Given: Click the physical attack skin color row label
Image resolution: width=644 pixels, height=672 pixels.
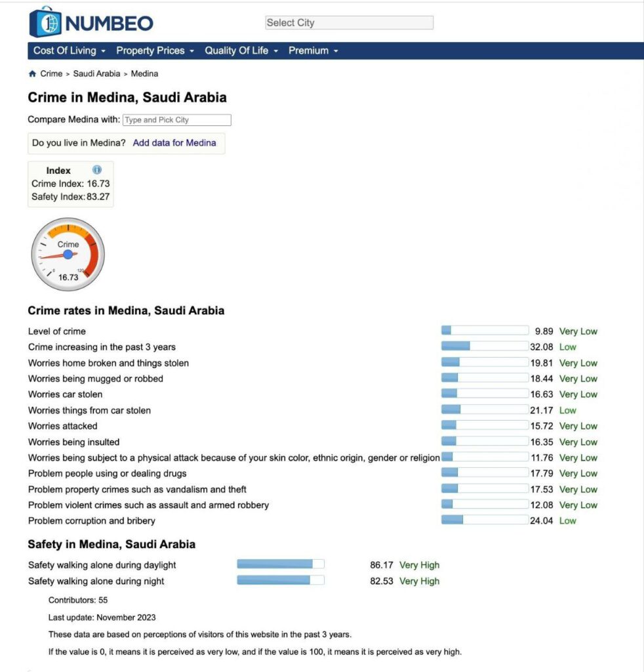Looking at the screenshot, I should point(233,457).
